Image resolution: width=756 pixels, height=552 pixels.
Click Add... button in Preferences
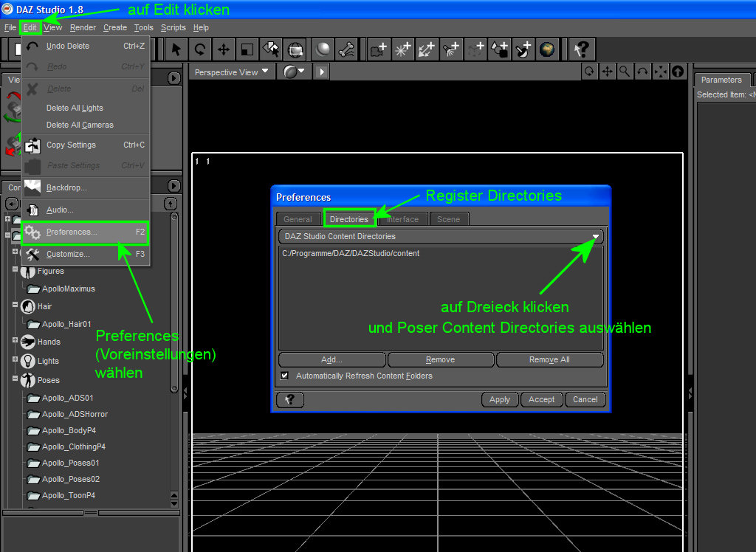point(331,359)
